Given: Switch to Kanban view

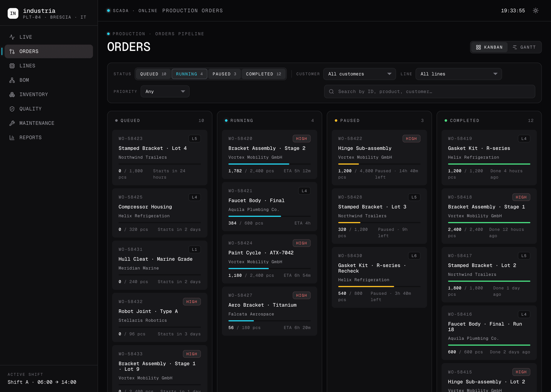Looking at the screenshot, I should tap(489, 47).
